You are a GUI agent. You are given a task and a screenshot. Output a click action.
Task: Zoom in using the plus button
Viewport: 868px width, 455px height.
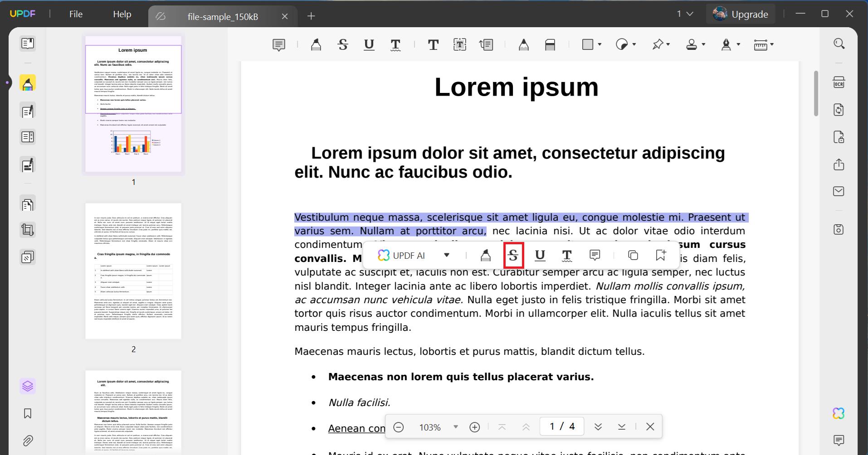click(x=475, y=426)
